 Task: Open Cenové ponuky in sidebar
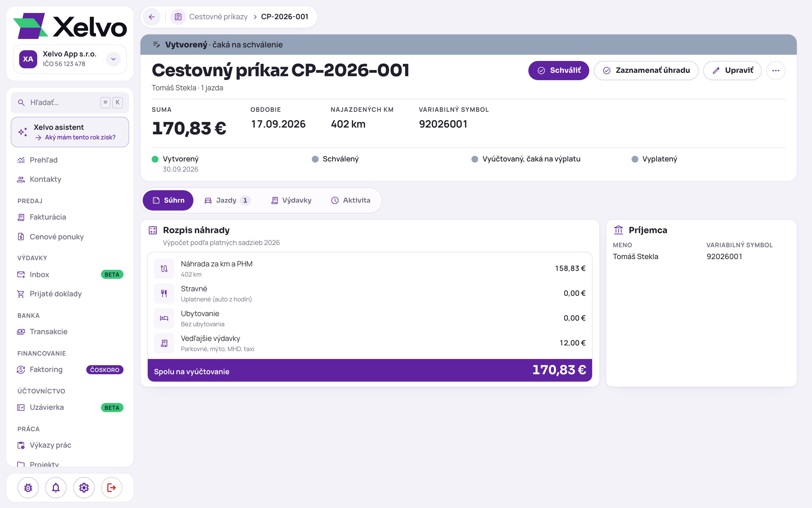(70, 237)
